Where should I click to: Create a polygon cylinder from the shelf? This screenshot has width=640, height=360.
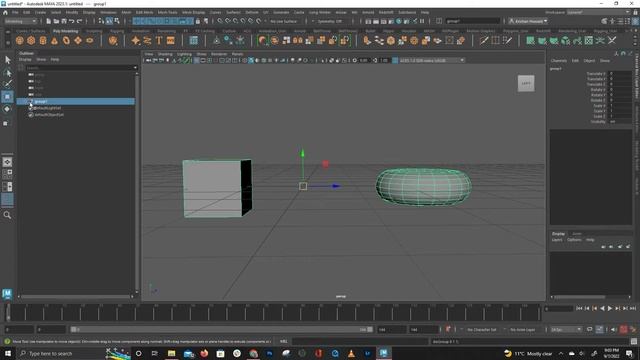click(43, 40)
